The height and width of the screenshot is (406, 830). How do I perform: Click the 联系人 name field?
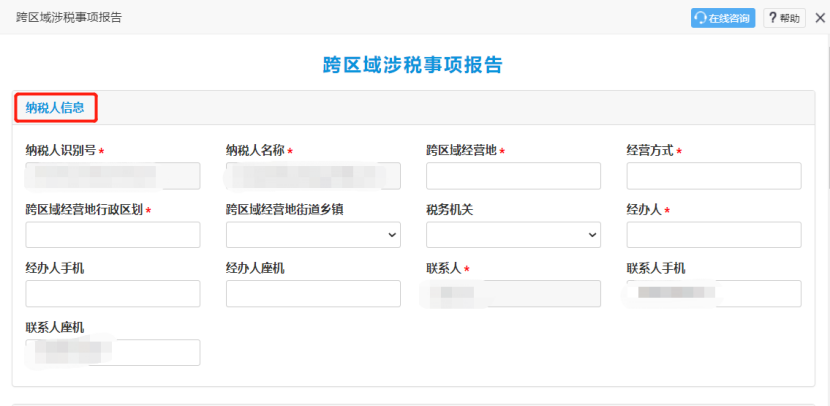pos(513,294)
